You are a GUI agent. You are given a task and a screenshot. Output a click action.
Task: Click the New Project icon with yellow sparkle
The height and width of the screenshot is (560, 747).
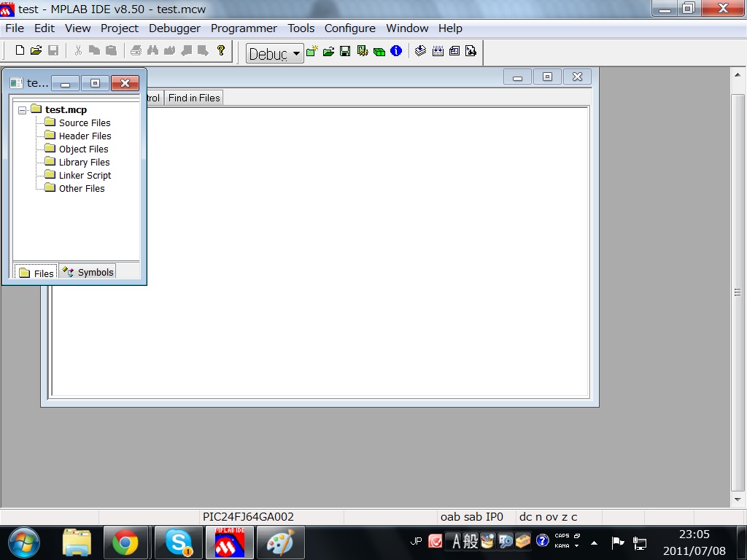pyautogui.click(x=312, y=51)
